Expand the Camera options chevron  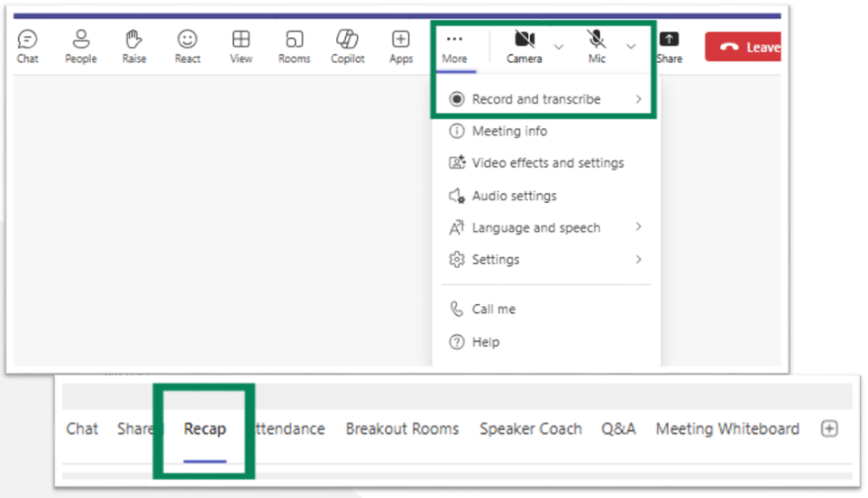click(559, 46)
